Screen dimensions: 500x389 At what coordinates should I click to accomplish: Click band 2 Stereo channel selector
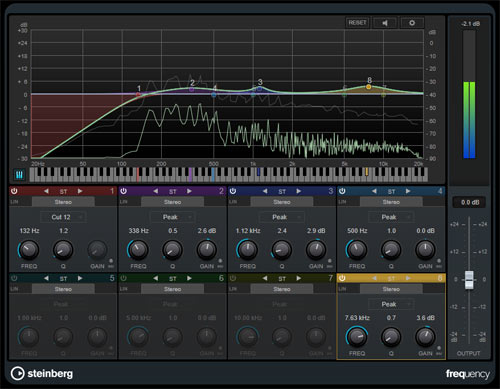pos(172,202)
